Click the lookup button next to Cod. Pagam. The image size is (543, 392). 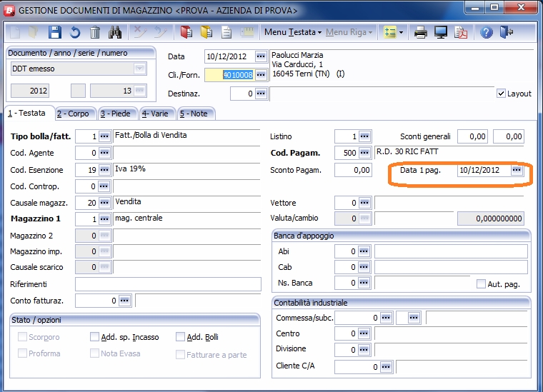[x=365, y=153]
